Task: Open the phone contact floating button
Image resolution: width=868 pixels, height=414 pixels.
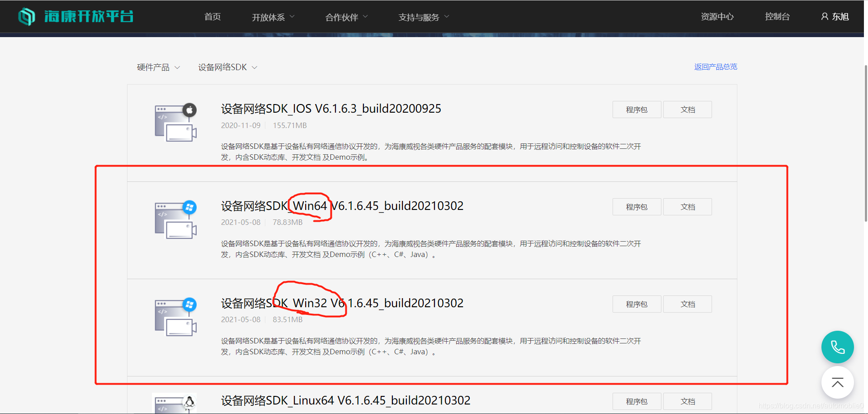Action: (x=837, y=347)
